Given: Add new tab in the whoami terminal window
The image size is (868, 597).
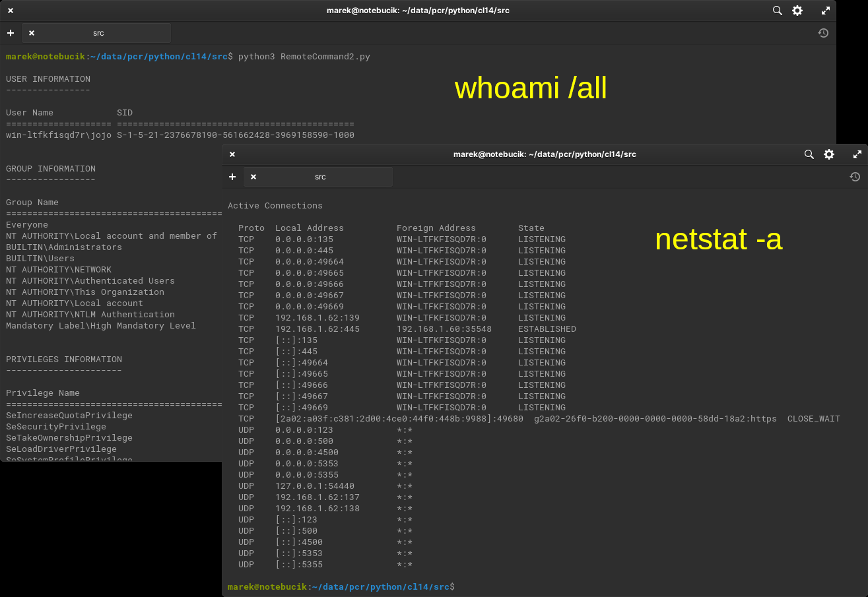Looking at the screenshot, I should (11, 33).
